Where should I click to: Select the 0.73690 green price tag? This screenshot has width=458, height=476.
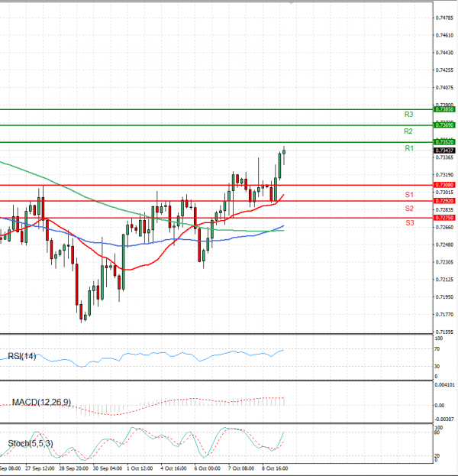coord(444,125)
